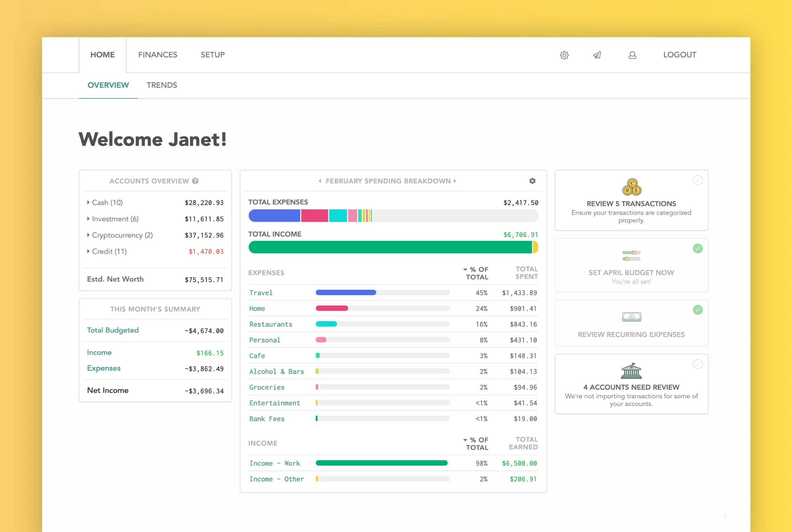Viewport: 792px width, 532px height.
Task: Click cash icon on Recurring Expenses card
Action: 631,317
